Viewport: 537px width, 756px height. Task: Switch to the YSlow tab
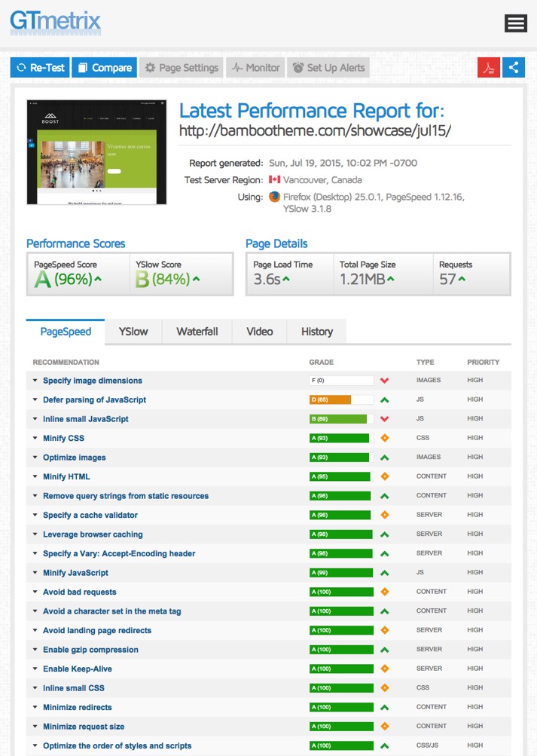133,332
